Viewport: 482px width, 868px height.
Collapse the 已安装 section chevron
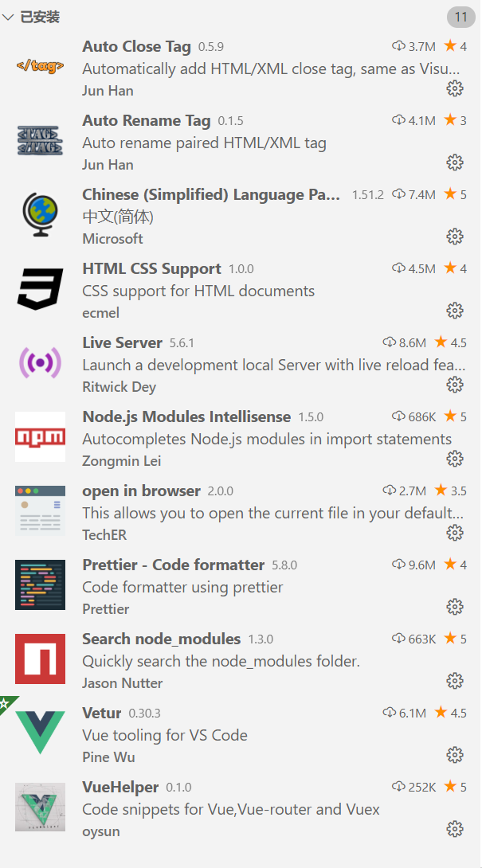tap(8, 18)
